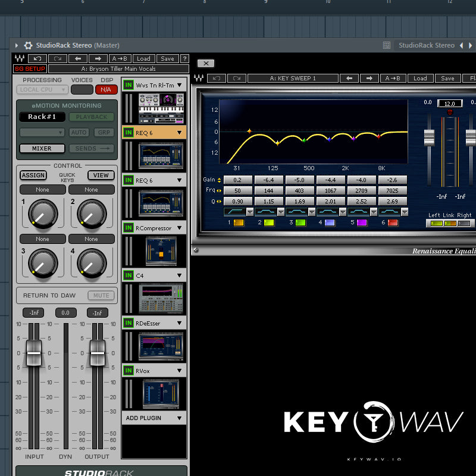
Task: Open StudioRack plugin settings gear
Action: 28,45
